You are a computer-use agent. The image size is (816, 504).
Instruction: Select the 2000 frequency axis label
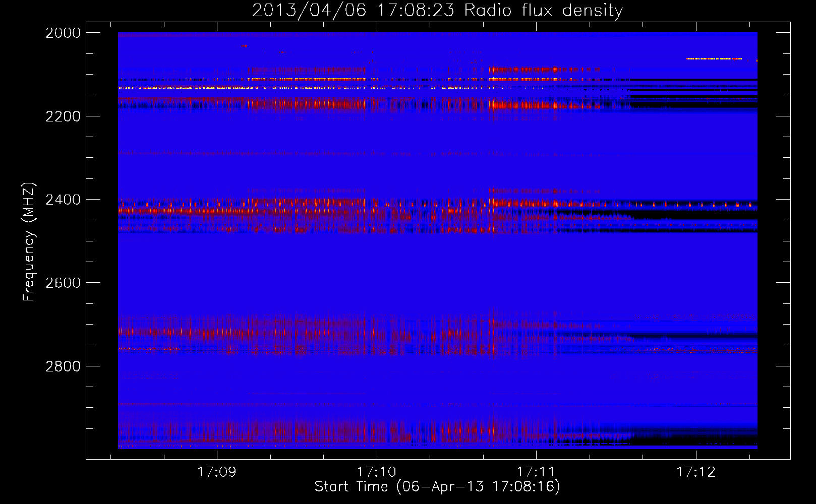tap(63, 33)
